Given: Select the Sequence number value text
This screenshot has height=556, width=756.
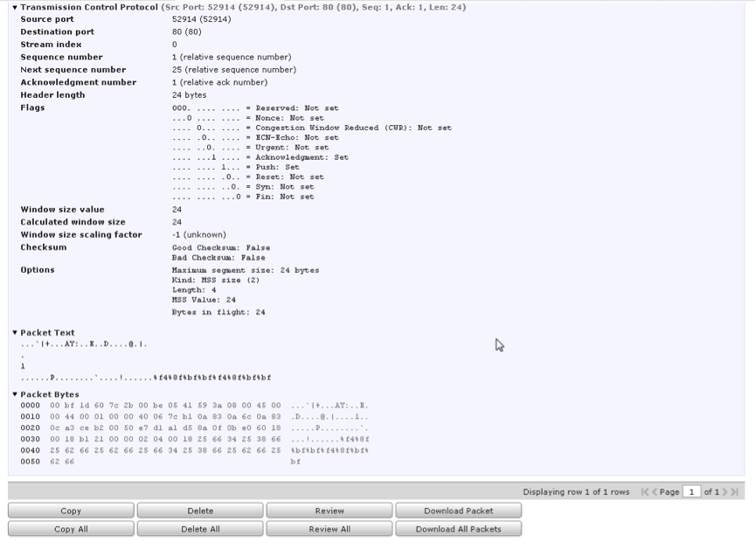Looking at the screenshot, I should (232, 57).
